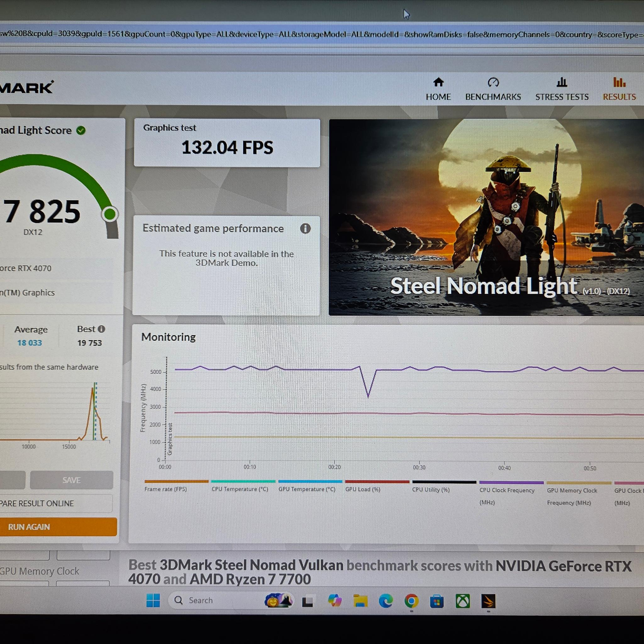Switch to the BENCHMARKS tab
The height and width of the screenshot is (644, 644).
click(493, 89)
